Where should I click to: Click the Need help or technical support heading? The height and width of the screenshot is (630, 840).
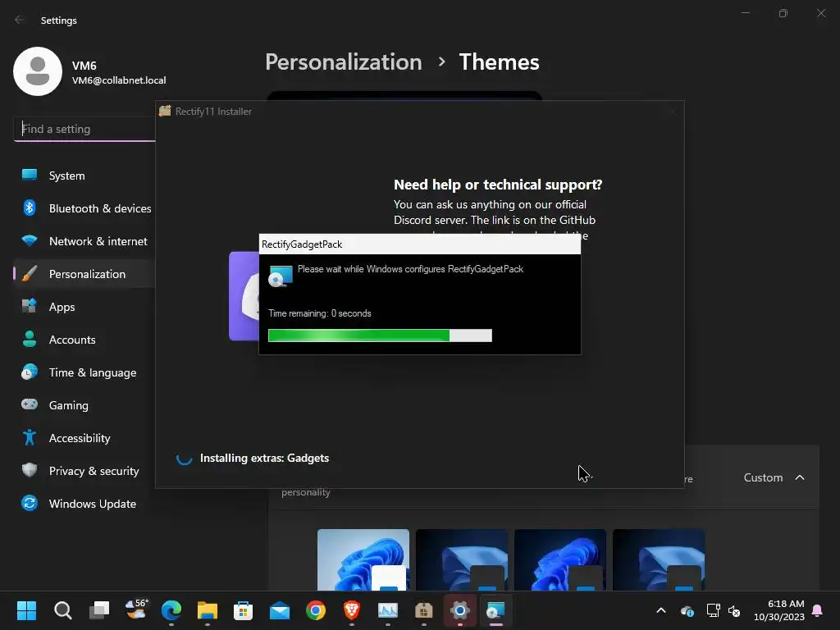(498, 185)
